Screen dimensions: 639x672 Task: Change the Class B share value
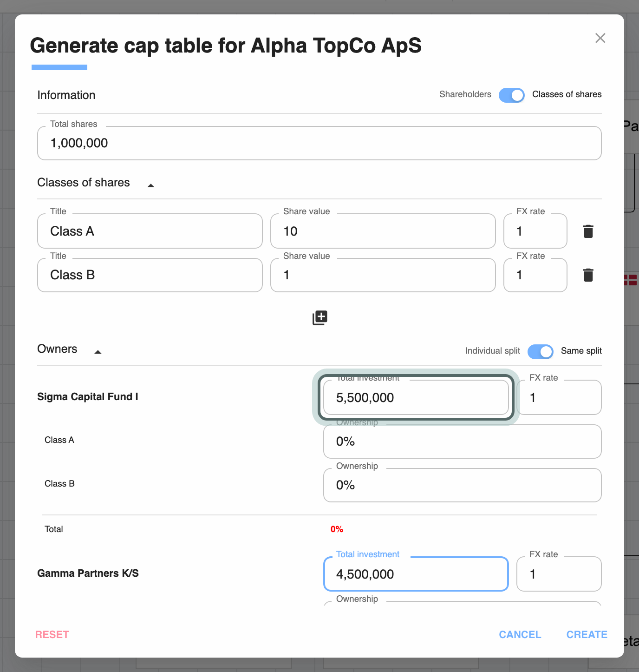[x=383, y=275]
